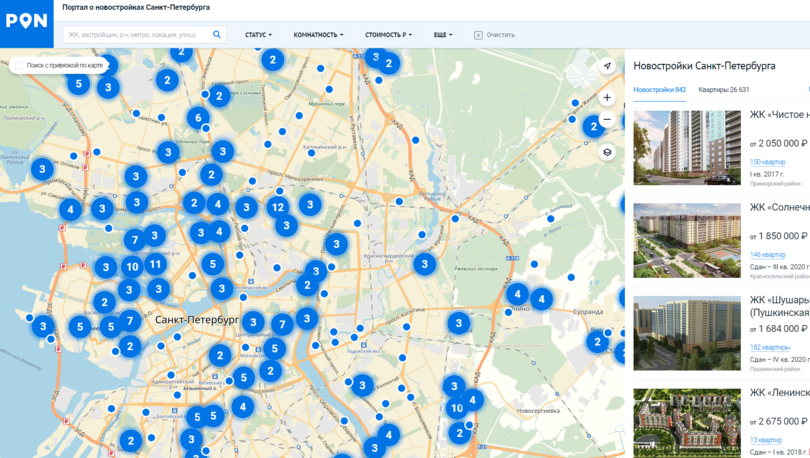Open the map layers button
Screen dimensions: 810x458
607,153
